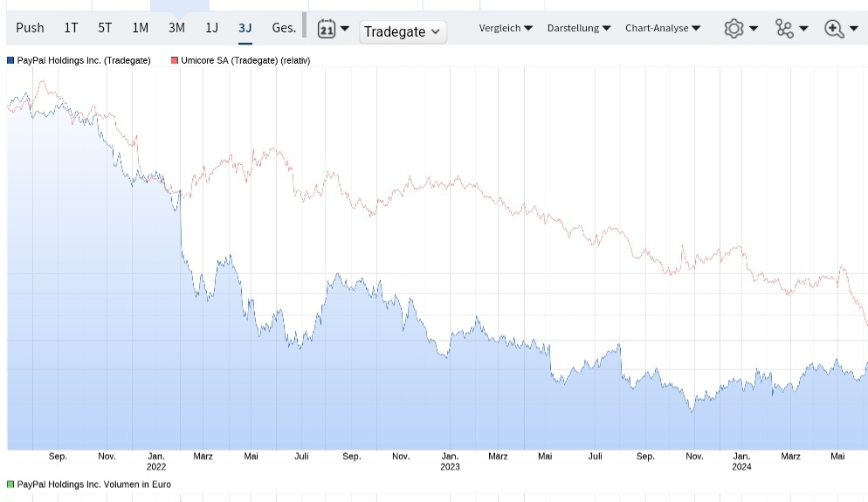This screenshot has height=502, width=868.
Task: Click the PayPal Holdings blue legend square
Action: pyautogui.click(x=10, y=61)
